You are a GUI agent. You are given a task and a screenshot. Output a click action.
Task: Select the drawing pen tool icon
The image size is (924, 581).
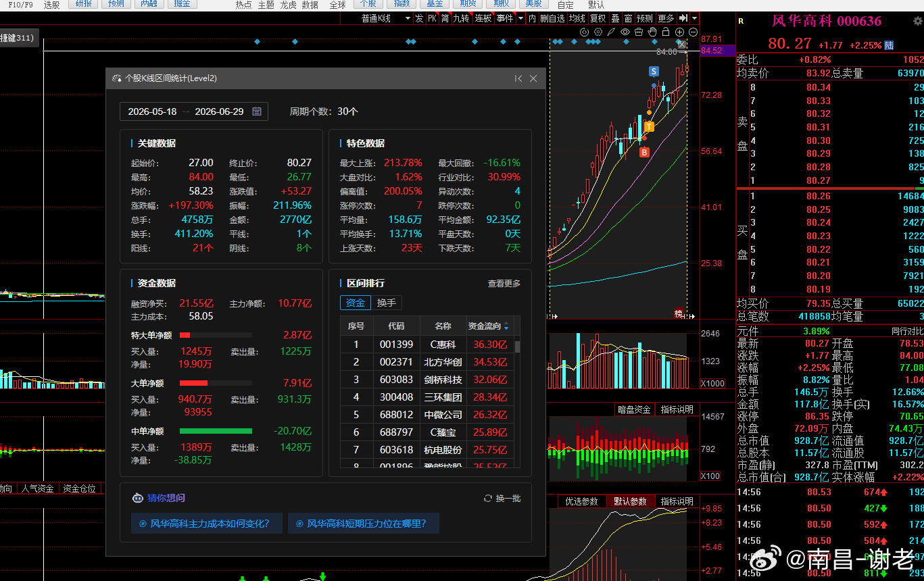(611, 32)
